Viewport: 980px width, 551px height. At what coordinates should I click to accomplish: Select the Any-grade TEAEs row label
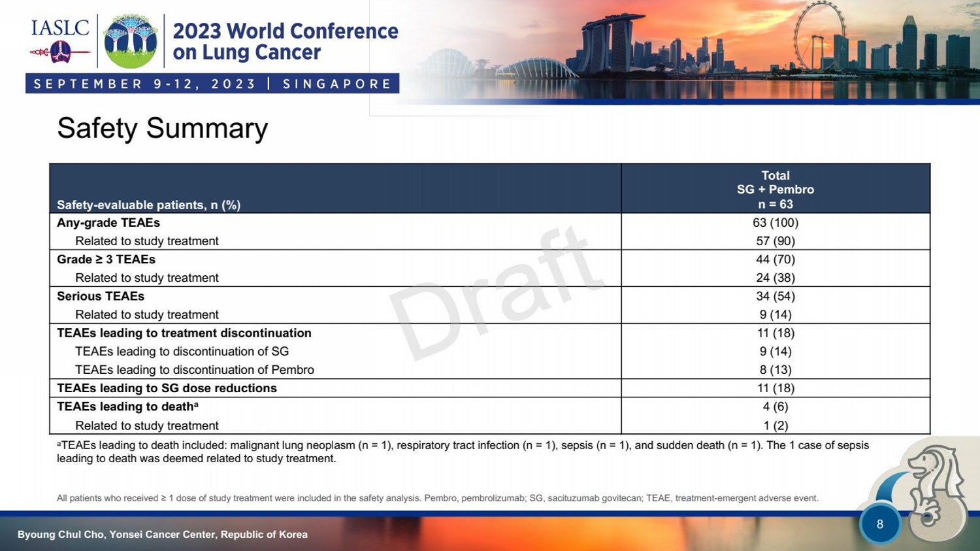coord(108,223)
